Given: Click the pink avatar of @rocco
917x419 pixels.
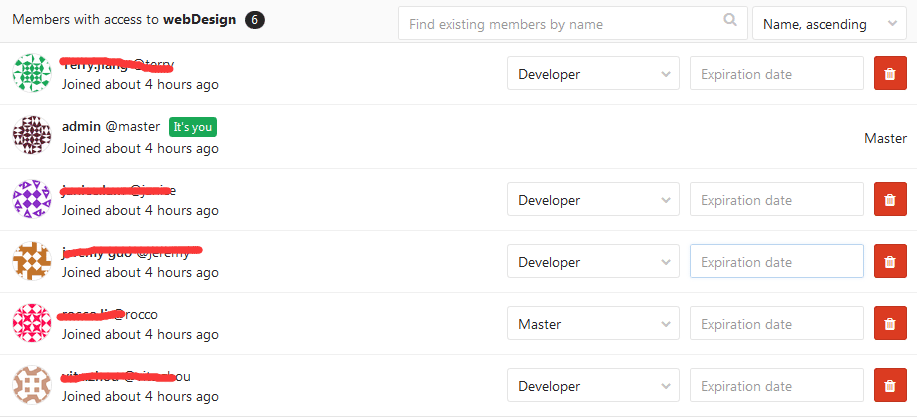Looking at the screenshot, I should click(x=32, y=324).
